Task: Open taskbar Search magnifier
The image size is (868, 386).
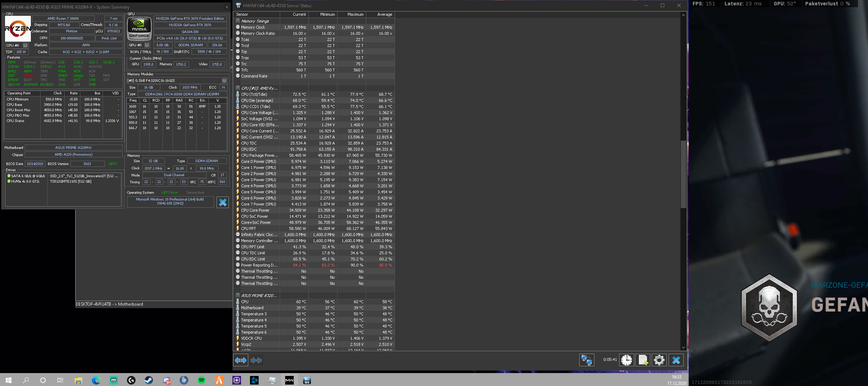Action: tap(26, 380)
